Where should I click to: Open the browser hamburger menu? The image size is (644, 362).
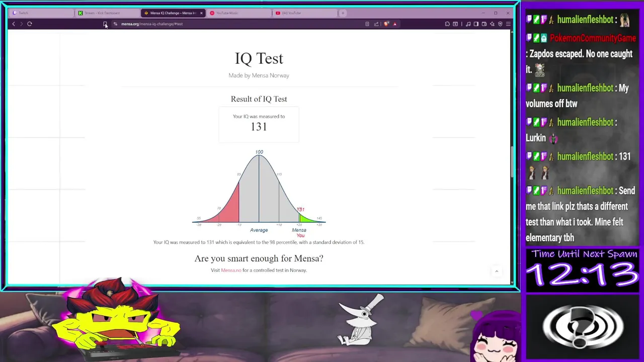pos(508,24)
